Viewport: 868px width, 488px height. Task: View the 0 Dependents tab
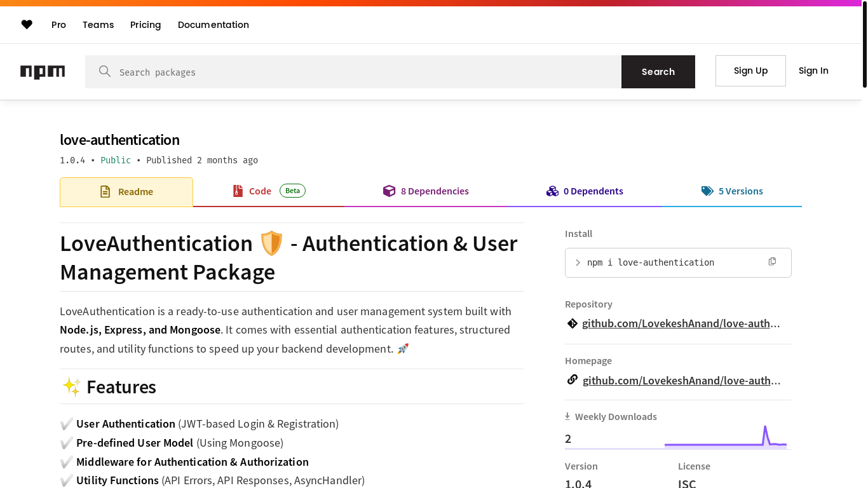point(585,191)
